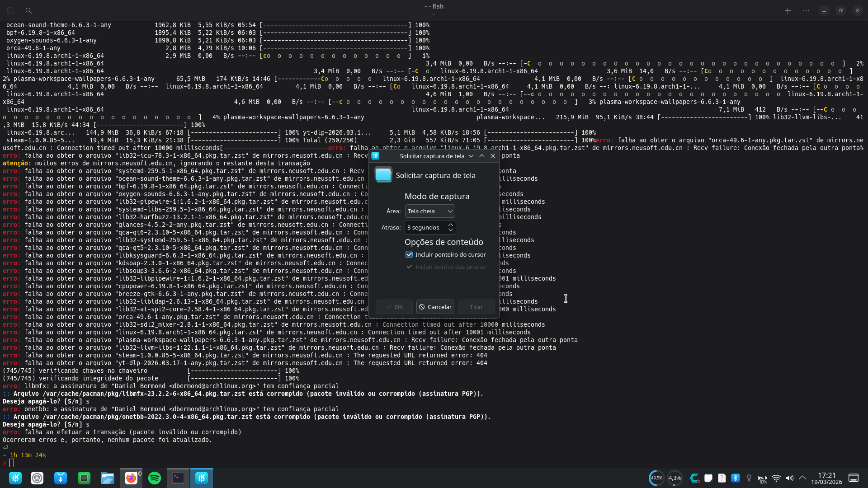868x488 pixels.
Task: Click the clock showing 17:21
Action: tap(826, 478)
